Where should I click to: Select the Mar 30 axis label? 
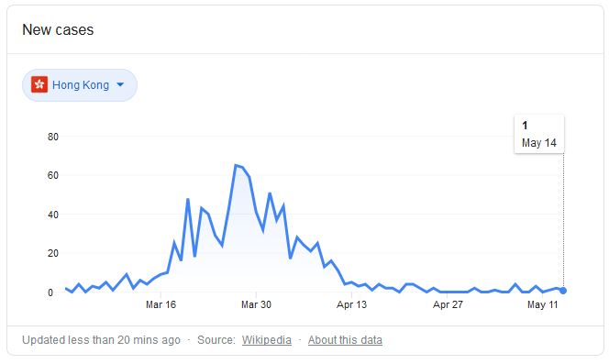(x=256, y=304)
